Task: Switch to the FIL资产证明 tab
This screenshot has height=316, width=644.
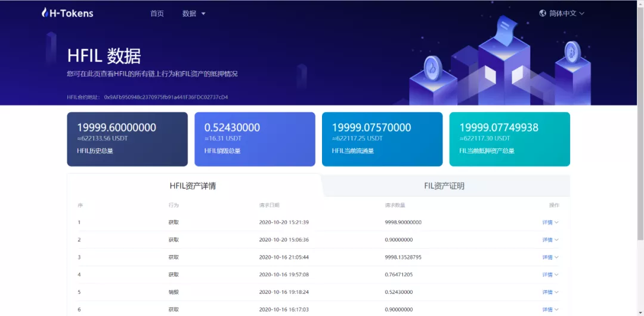Action: pyautogui.click(x=444, y=186)
